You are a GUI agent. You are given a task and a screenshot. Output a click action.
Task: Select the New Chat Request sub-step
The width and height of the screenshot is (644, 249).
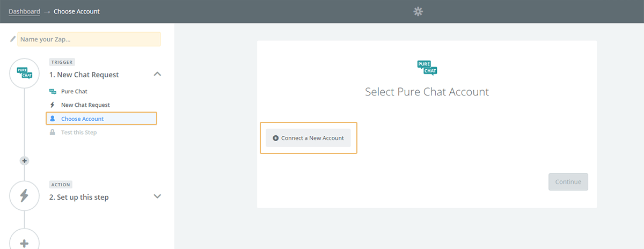click(85, 105)
